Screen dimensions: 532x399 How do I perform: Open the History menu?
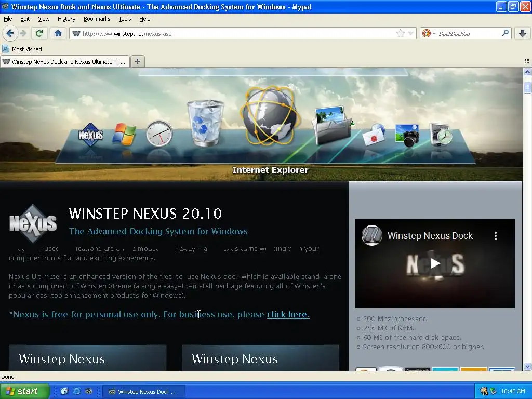click(x=66, y=19)
